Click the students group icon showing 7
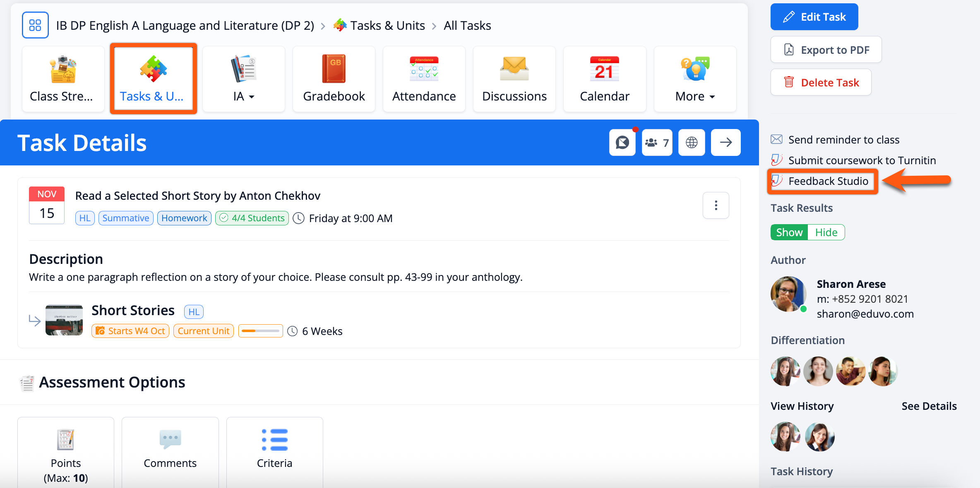The height and width of the screenshot is (488, 980). click(x=657, y=143)
